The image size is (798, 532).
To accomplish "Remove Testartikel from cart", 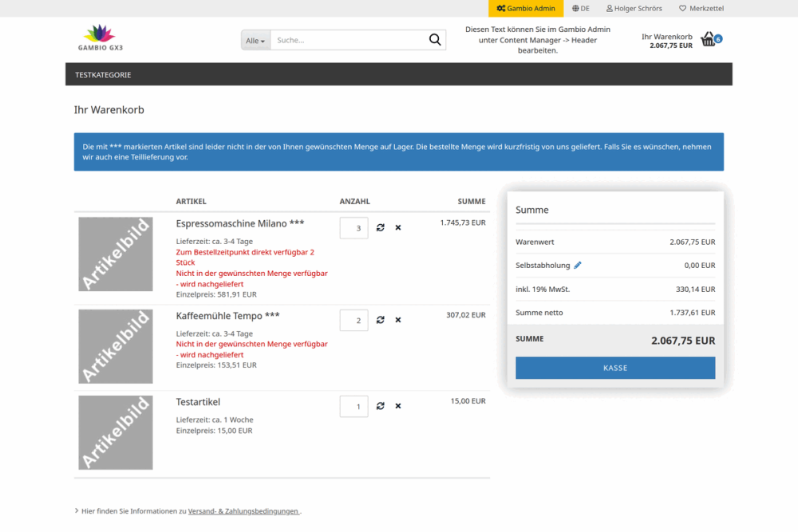I will point(398,406).
